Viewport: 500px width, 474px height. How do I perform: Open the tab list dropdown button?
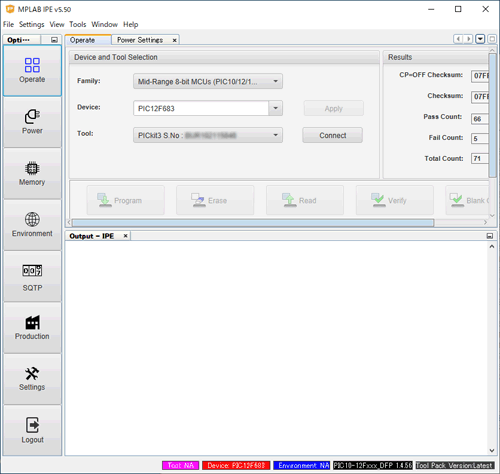tap(480, 39)
